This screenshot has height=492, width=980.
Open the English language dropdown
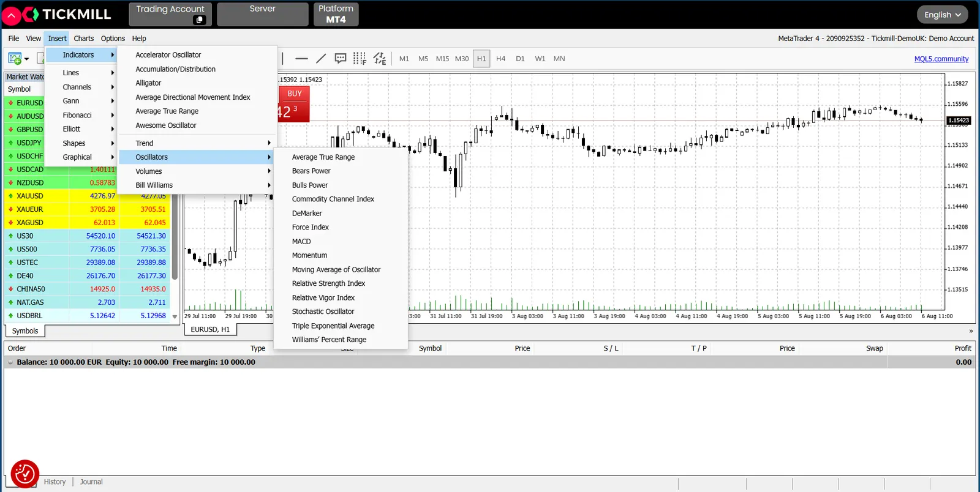point(942,15)
